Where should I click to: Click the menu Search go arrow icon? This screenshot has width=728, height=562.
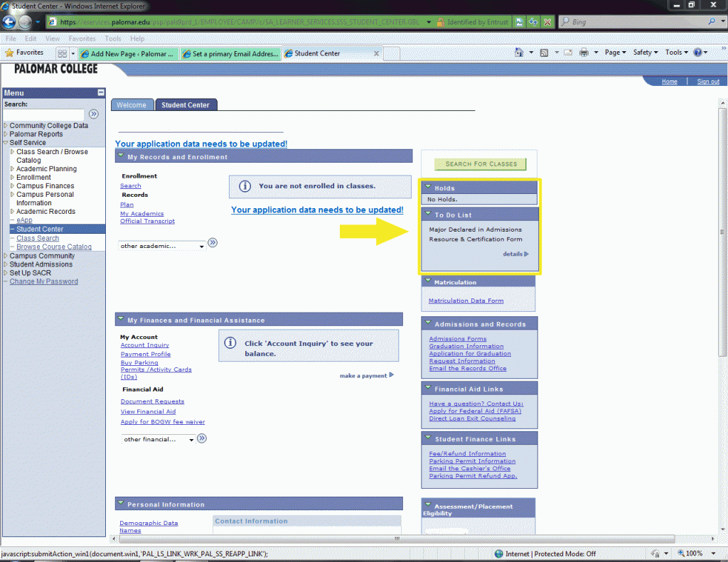tap(94, 114)
